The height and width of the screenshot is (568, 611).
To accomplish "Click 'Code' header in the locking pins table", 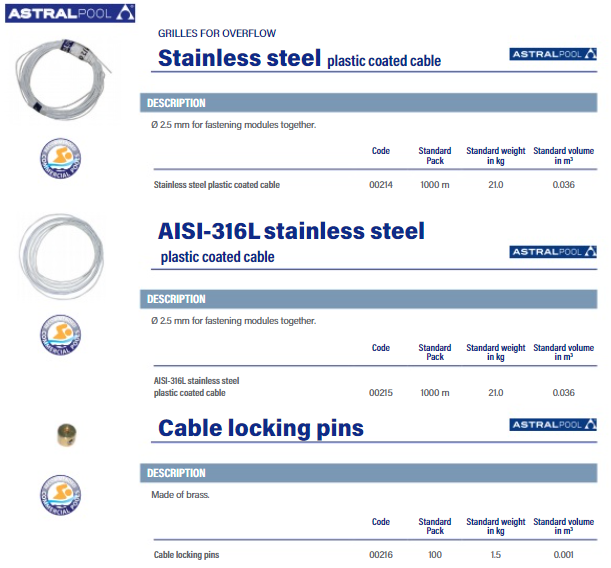I will click(381, 522).
